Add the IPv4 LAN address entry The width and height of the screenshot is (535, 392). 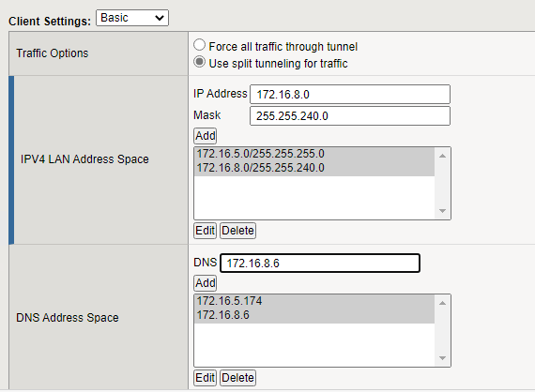coord(205,136)
